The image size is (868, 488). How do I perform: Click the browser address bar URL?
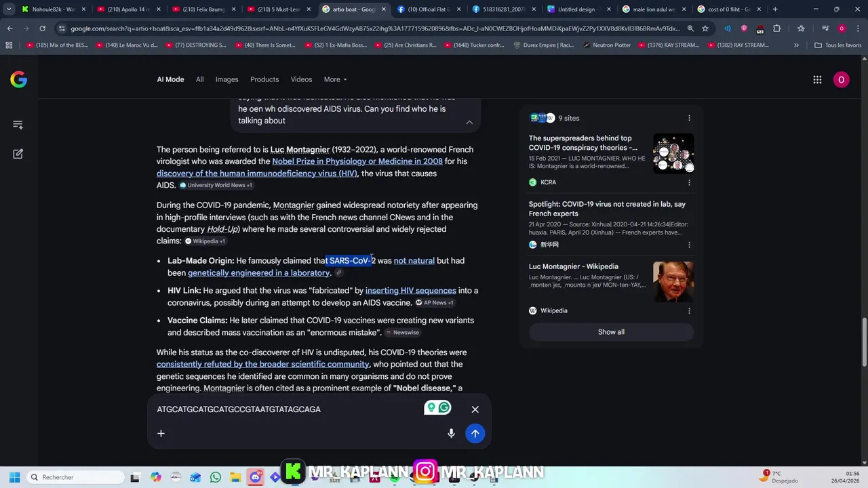tap(374, 28)
